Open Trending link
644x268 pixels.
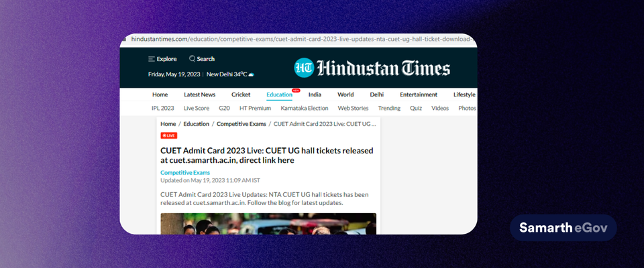click(389, 109)
